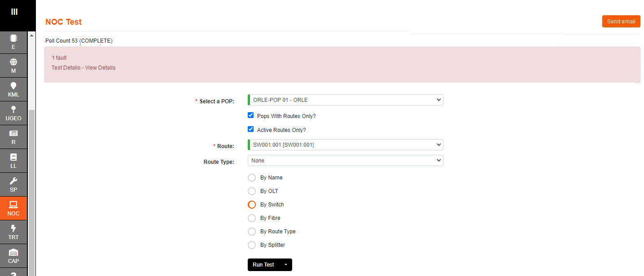Click the sidebar scrollbar up arrow

pos(31,35)
